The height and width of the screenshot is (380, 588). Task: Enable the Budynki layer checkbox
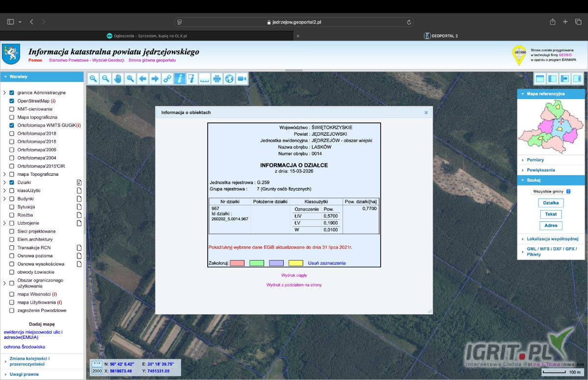(12, 199)
